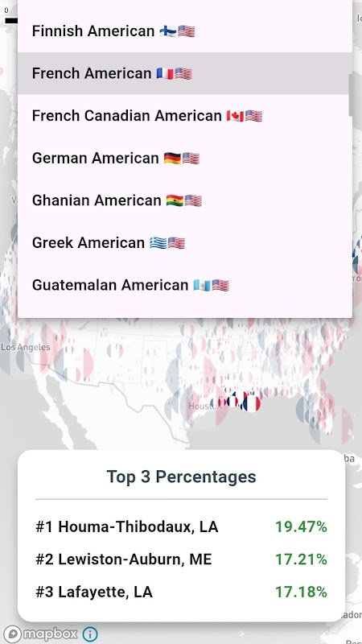Viewport: 362px width, 644px height.
Task: Pick Ghanian American option
Action: click(185, 200)
